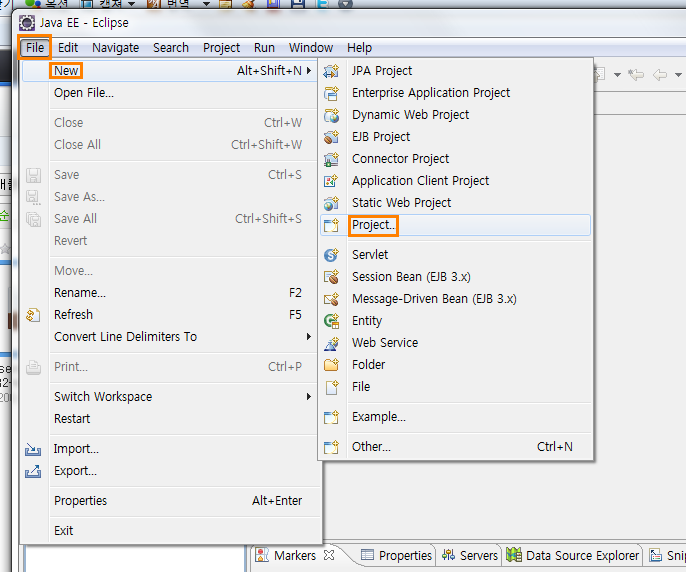Click the Servlet icon
The image size is (686, 572).
[x=331, y=255]
